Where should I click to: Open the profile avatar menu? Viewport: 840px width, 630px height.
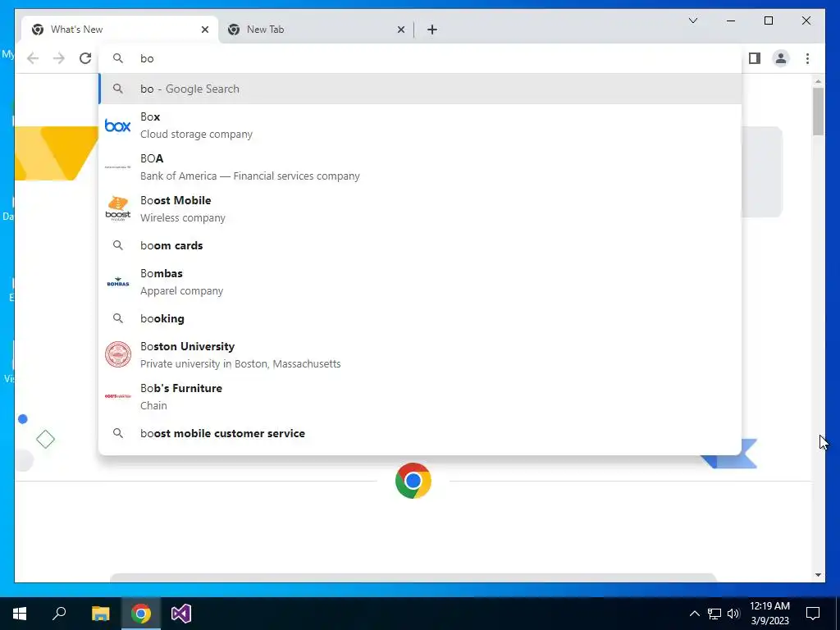(781, 58)
